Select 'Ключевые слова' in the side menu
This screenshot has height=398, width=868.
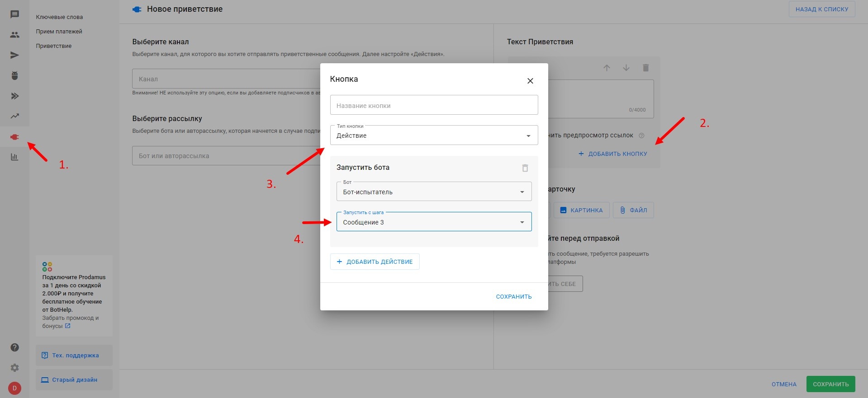point(59,17)
